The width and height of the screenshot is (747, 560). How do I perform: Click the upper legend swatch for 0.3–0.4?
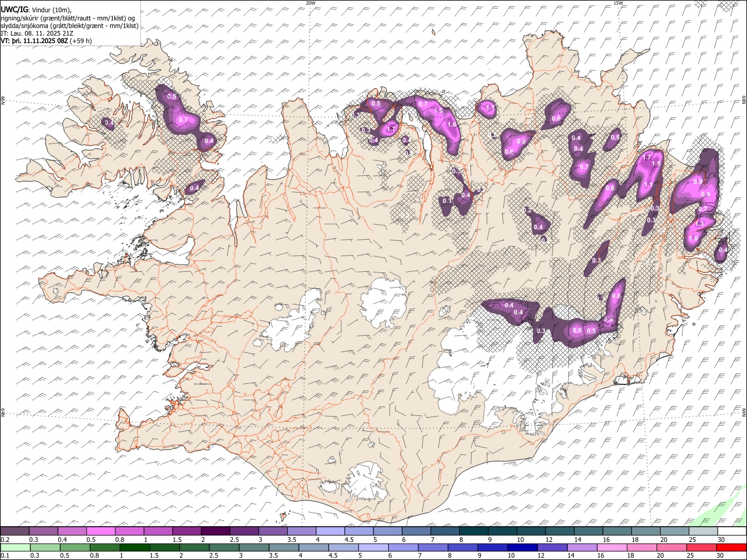(x=44, y=531)
